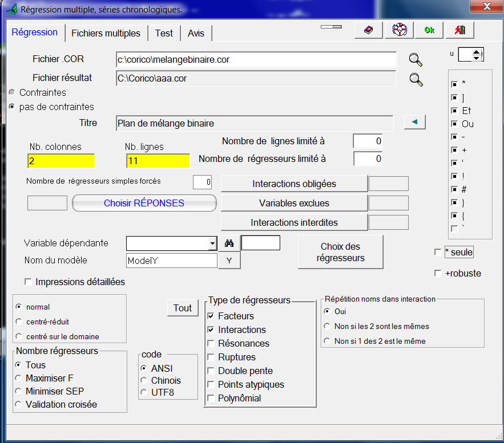This screenshot has width=504, height=443.
Task: Click the binoculars search icon
Action: [229, 243]
